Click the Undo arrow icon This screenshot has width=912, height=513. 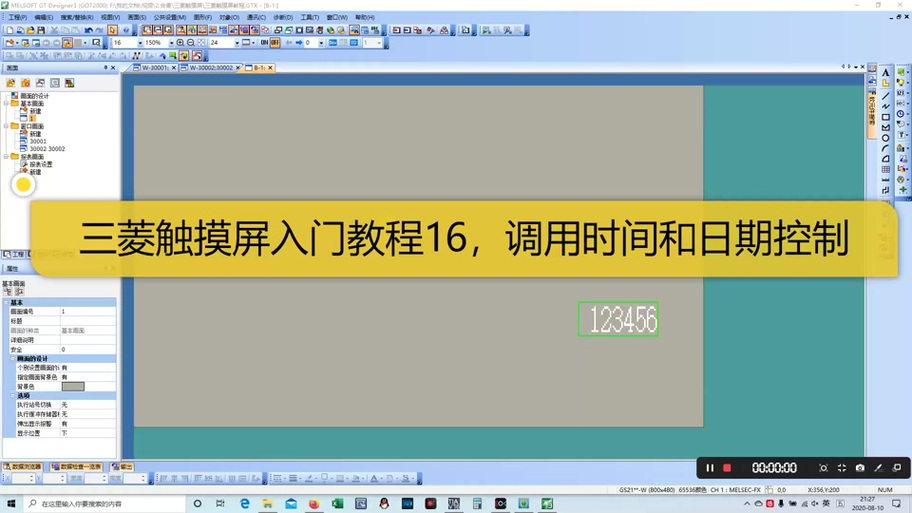[x=88, y=30]
